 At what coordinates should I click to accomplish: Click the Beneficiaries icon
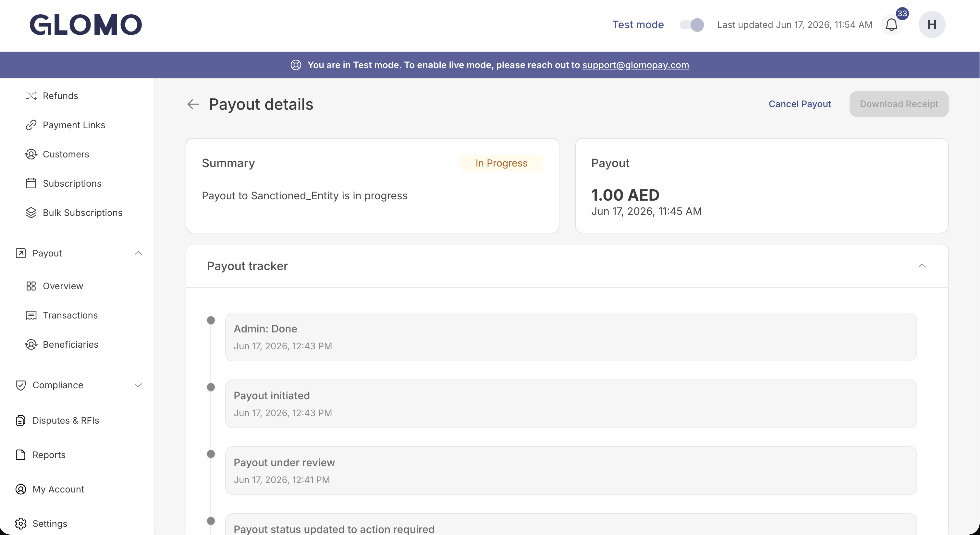[31, 345]
